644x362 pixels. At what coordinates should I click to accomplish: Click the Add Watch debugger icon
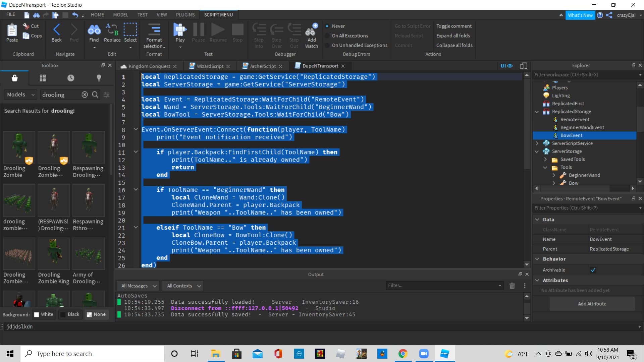tap(311, 30)
